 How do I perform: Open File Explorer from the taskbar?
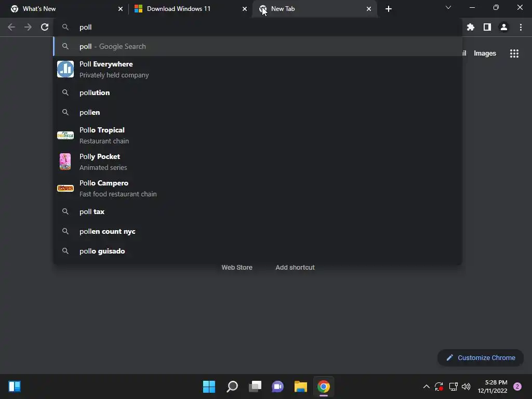pyautogui.click(x=301, y=387)
